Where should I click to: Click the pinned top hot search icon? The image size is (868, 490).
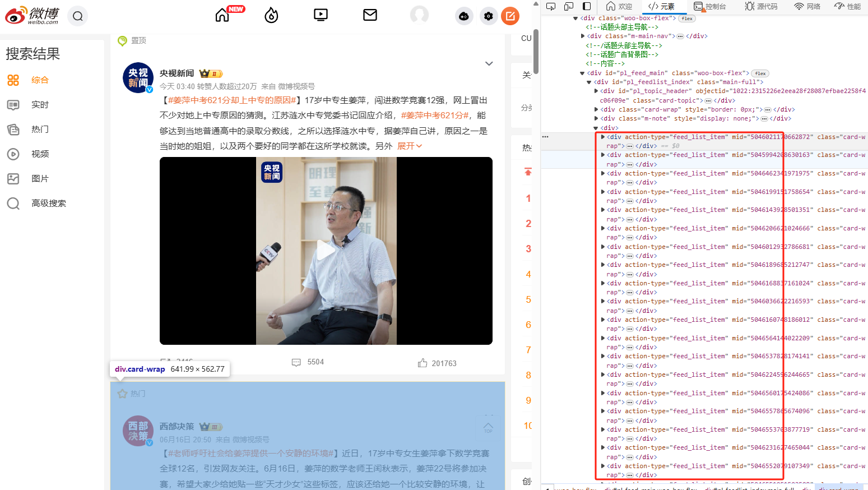[528, 172]
